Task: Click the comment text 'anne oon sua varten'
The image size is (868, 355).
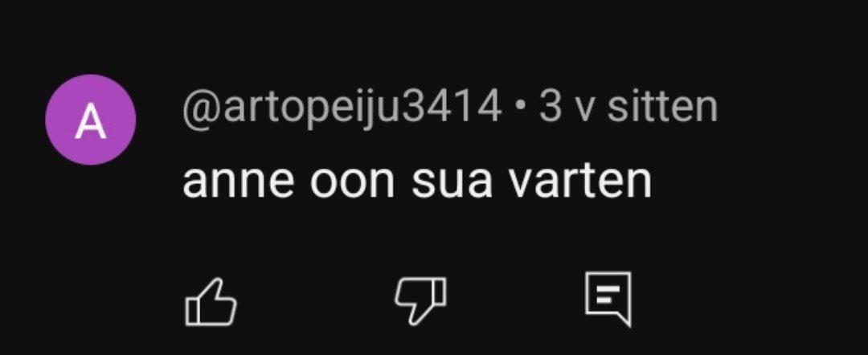Action: click(417, 182)
